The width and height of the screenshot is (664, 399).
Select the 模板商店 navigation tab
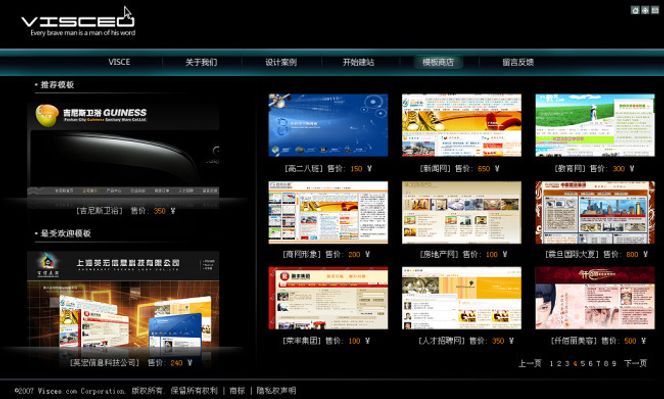click(438, 62)
